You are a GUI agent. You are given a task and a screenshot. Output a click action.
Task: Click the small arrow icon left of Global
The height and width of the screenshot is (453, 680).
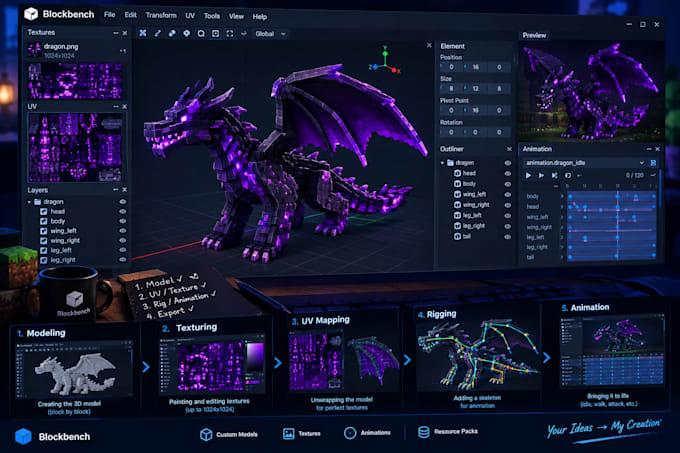pos(244,33)
